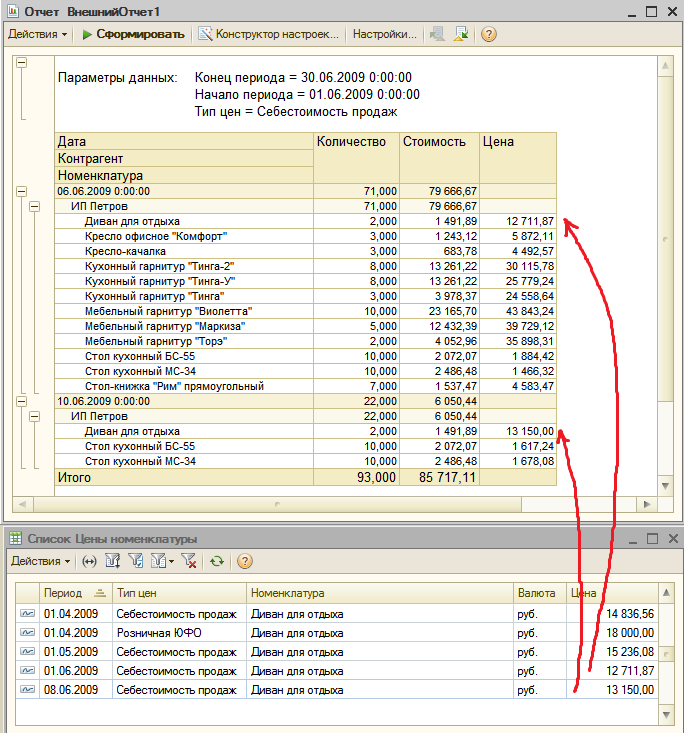Click the Номенклатура column header in price list
The image size is (684, 733).
click(x=380, y=593)
